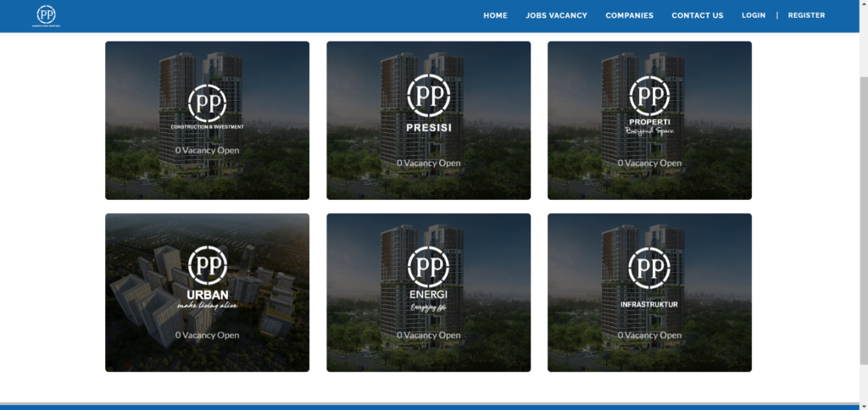Click vacancy count under Infrastruktur card

pos(649,335)
